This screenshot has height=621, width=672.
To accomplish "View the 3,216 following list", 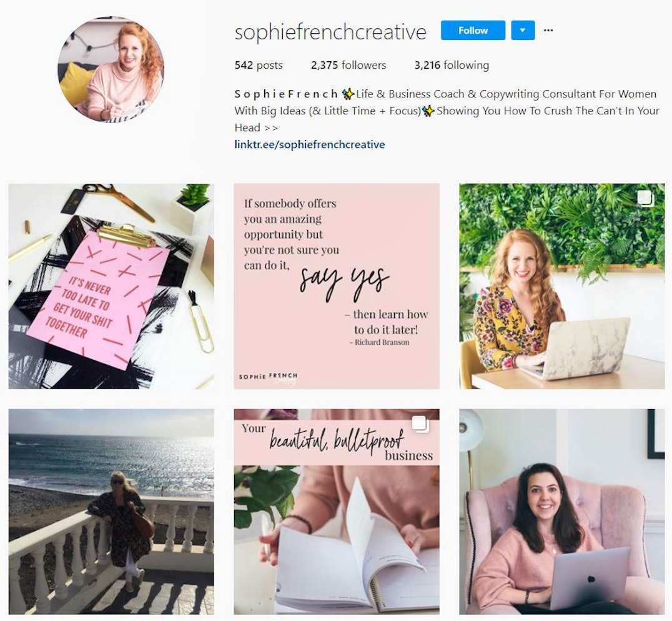I will pos(452,65).
